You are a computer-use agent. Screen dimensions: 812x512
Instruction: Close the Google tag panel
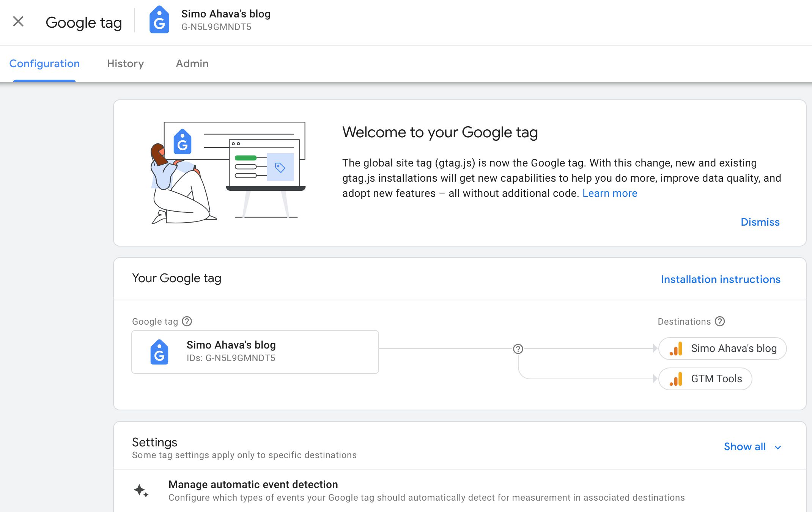18,21
